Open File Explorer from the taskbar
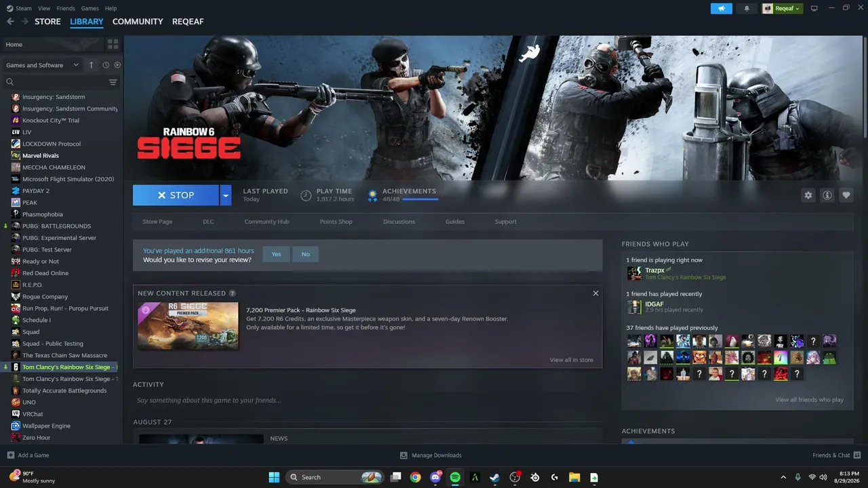This screenshot has height=488, width=868. pyautogui.click(x=574, y=477)
